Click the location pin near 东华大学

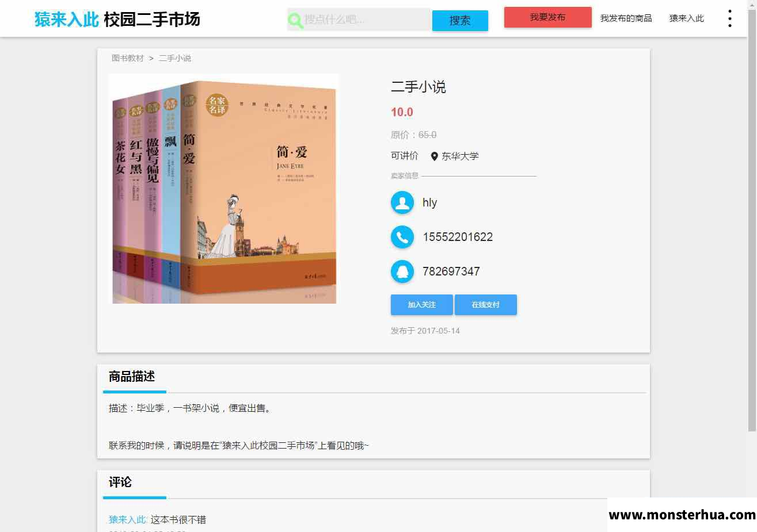click(x=434, y=156)
